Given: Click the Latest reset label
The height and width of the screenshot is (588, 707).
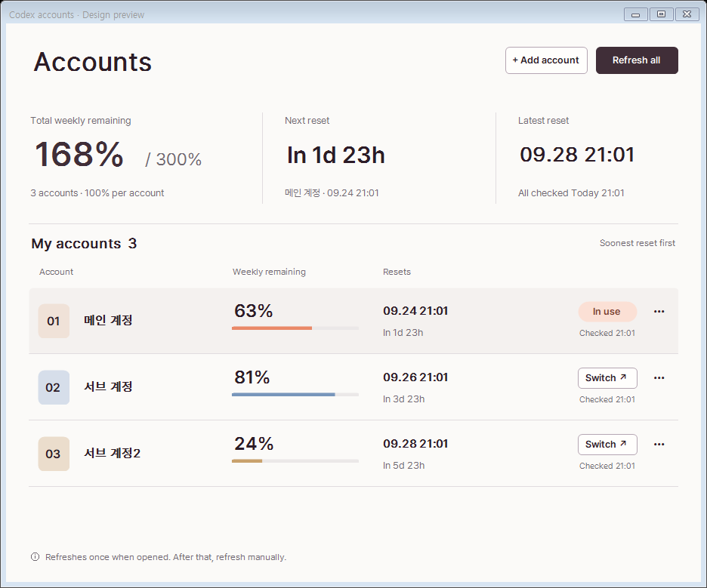Looking at the screenshot, I should pyautogui.click(x=543, y=120).
